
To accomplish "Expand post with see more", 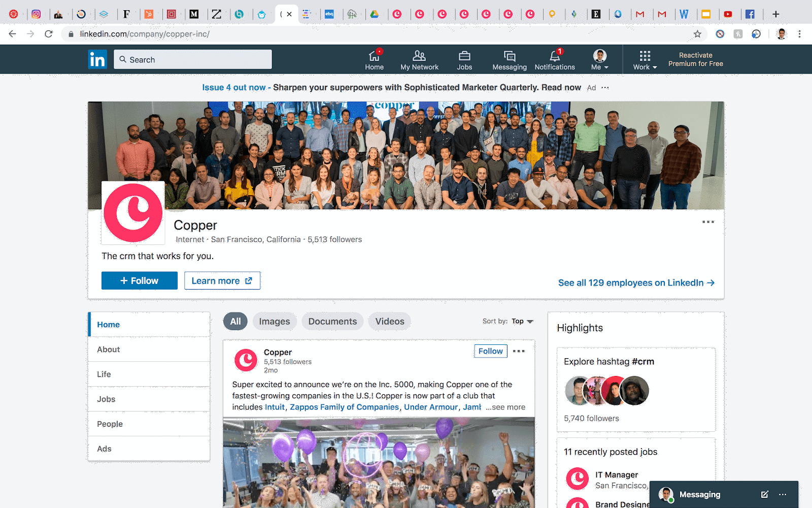I will (x=505, y=407).
